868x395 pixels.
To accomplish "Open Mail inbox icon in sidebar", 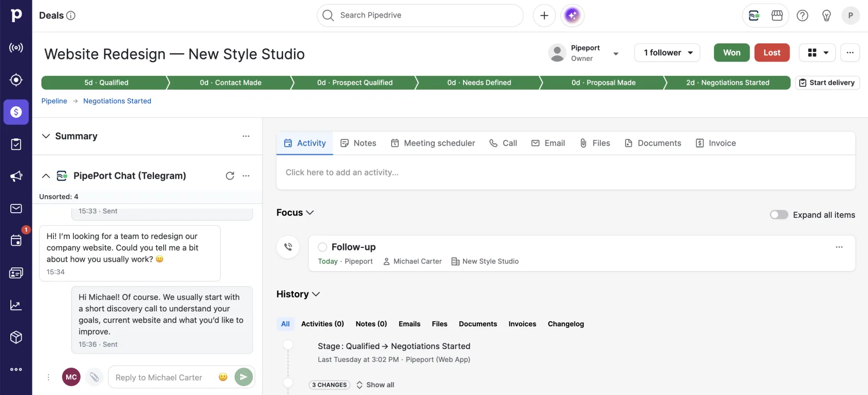I will 16,209.
